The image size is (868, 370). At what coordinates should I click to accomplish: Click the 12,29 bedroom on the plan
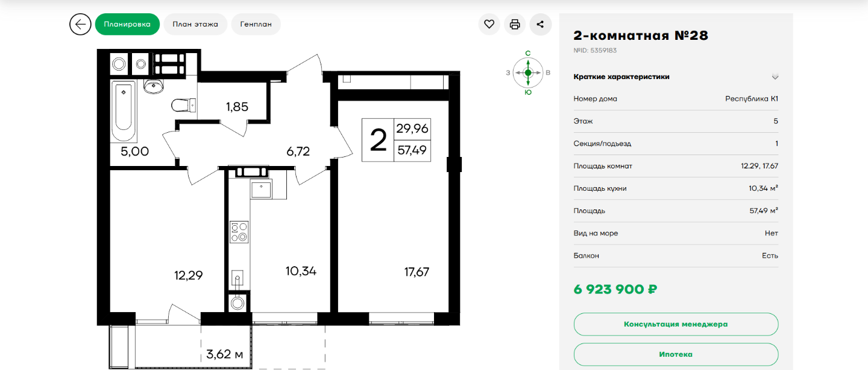click(188, 276)
